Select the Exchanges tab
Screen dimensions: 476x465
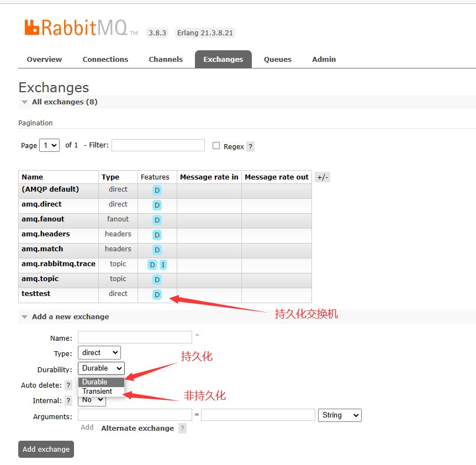click(223, 60)
